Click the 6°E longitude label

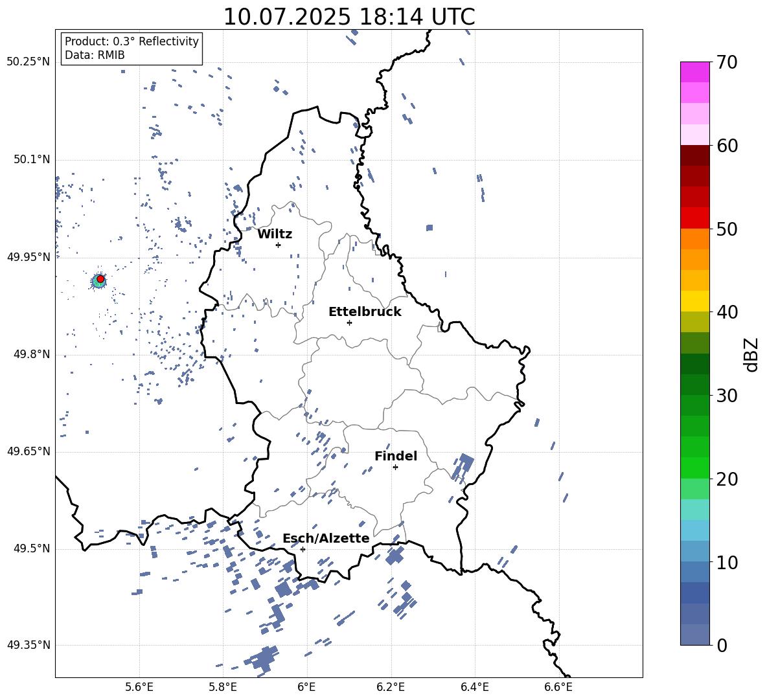click(306, 688)
